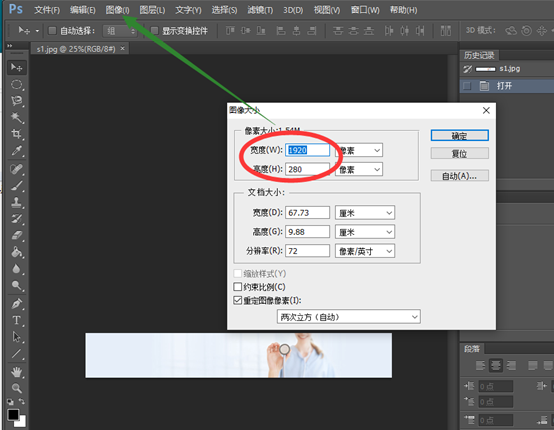Click the 自动(A)... button
Viewport: 554px width, 430px height.
click(460, 176)
